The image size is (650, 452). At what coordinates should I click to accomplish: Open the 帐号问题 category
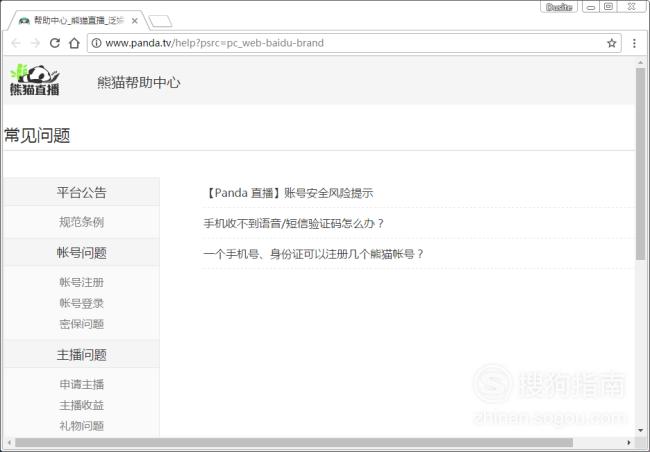81,253
